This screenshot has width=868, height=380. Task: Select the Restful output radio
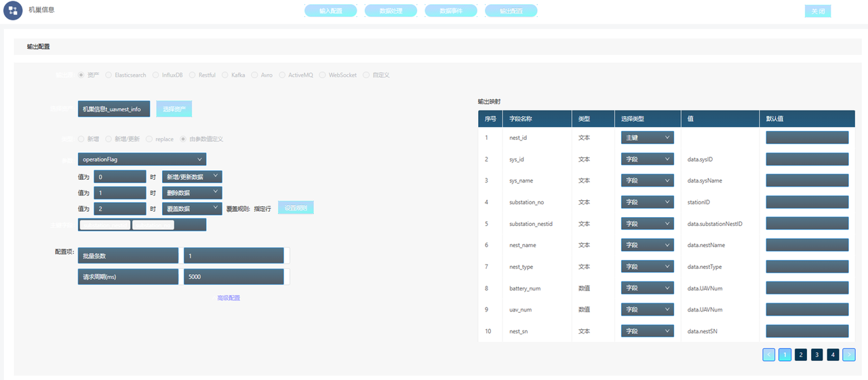pyautogui.click(x=193, y=75)
